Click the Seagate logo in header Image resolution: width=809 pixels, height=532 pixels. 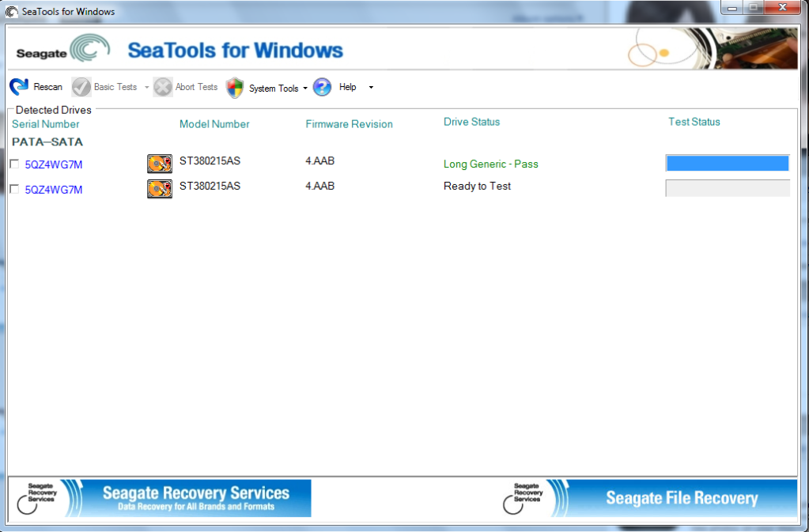pyautogui.click(x=63, y=49)
